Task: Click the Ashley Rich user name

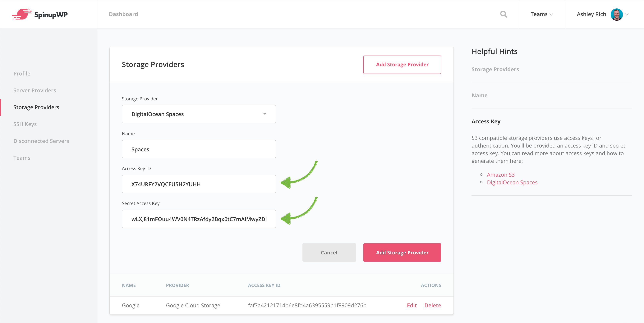Action: pos(591,14)
